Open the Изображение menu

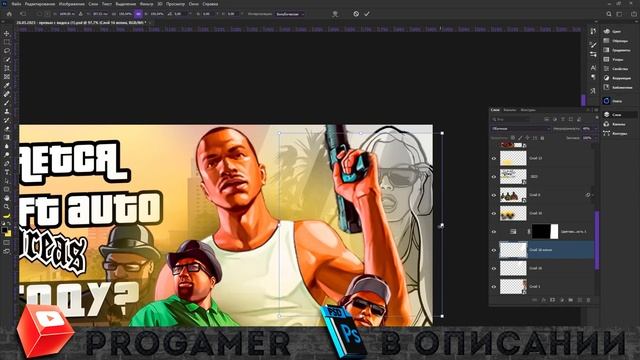click(71, 4)
